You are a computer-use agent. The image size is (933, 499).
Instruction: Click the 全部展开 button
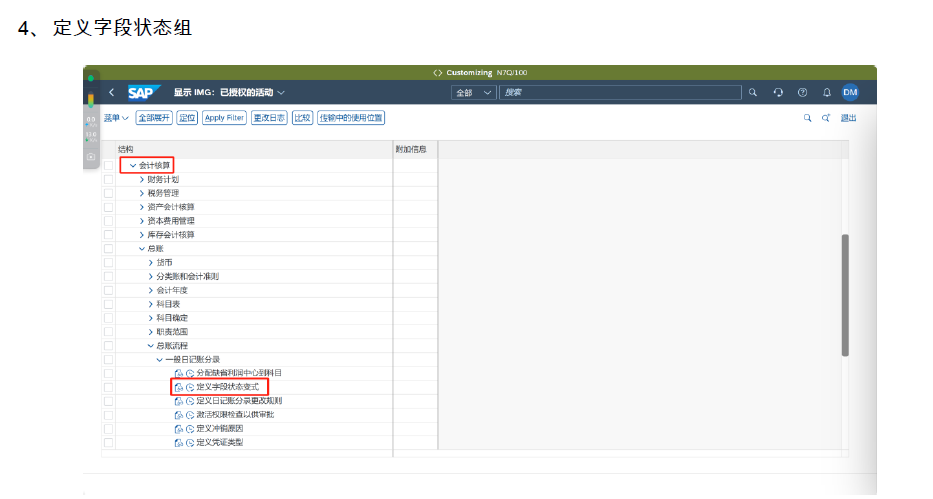pos(153,118)
